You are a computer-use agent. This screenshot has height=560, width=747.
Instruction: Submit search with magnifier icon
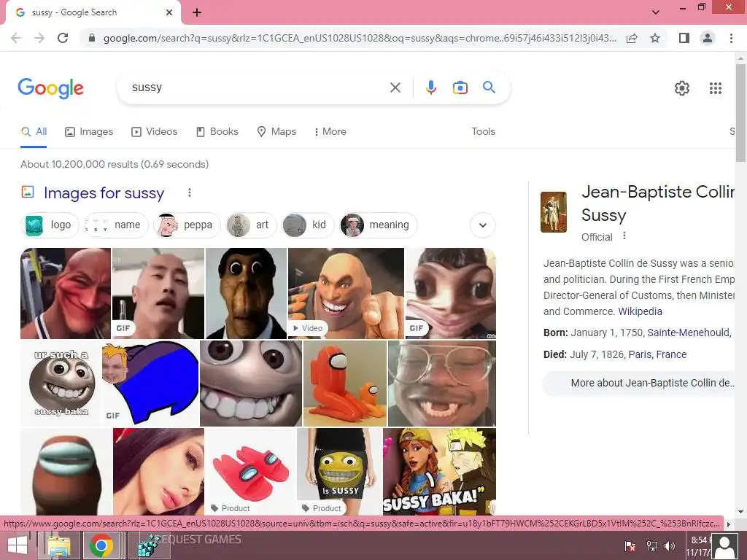(489, 87)
